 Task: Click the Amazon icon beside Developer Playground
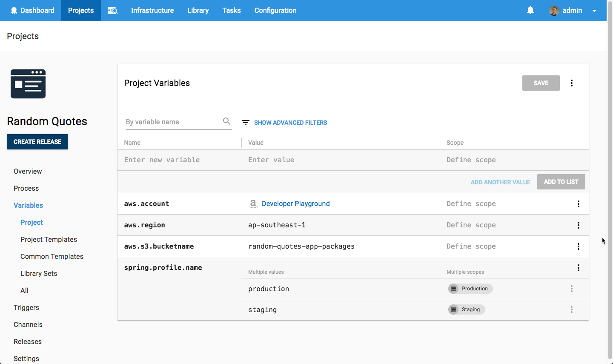(x=253, y=203)
